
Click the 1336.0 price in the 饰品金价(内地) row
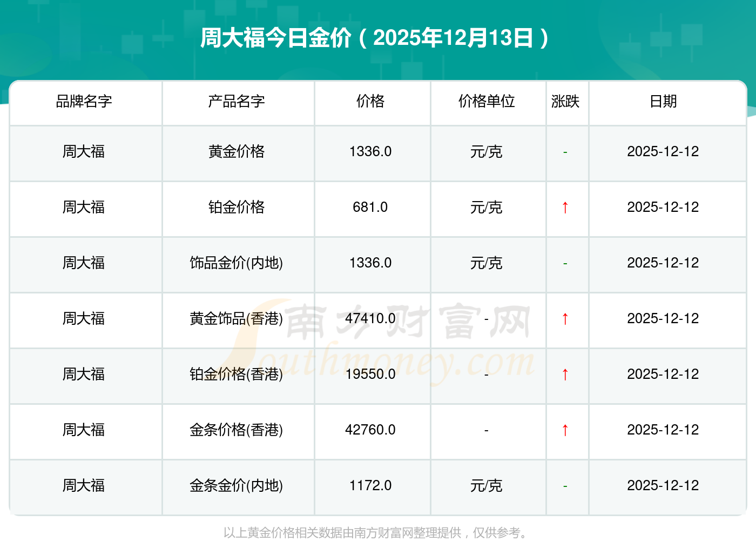click(370, 263)
